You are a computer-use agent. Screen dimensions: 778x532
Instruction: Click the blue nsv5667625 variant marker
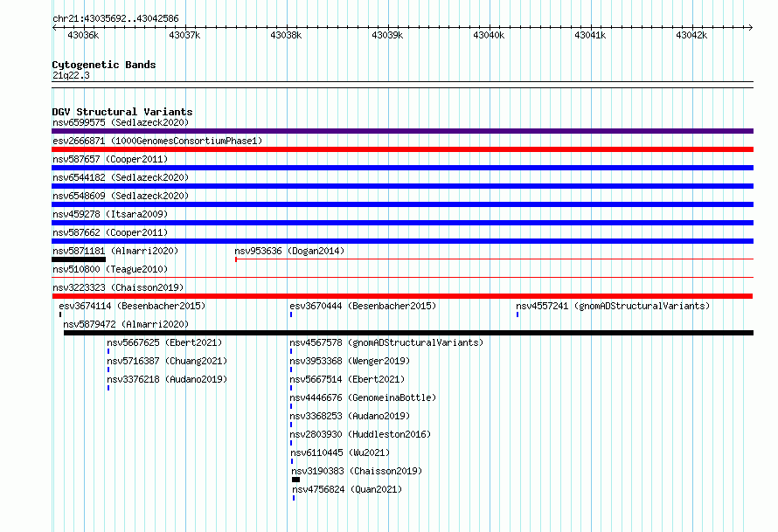click(108, 351)
